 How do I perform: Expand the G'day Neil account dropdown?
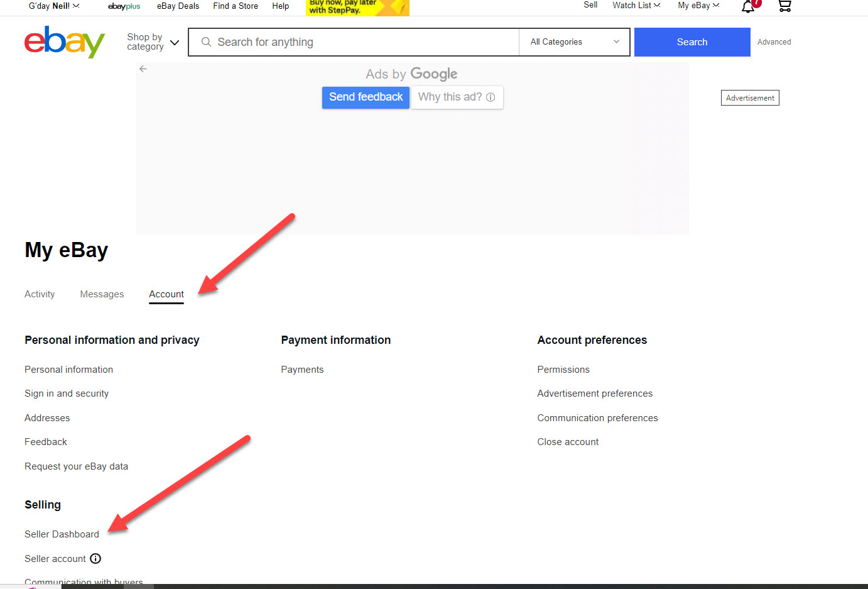54,6
